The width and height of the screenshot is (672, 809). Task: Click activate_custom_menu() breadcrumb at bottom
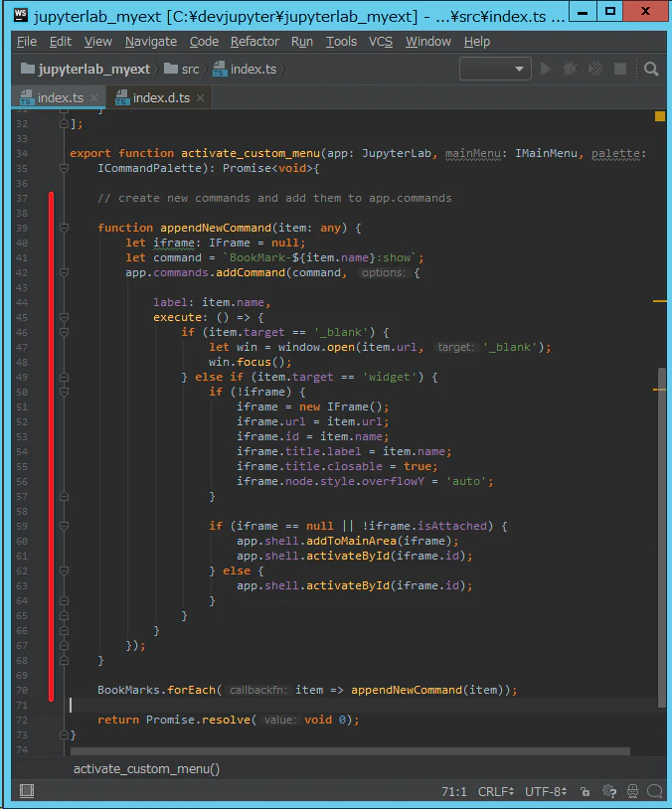pyautogui.click(x=146, y=769)
